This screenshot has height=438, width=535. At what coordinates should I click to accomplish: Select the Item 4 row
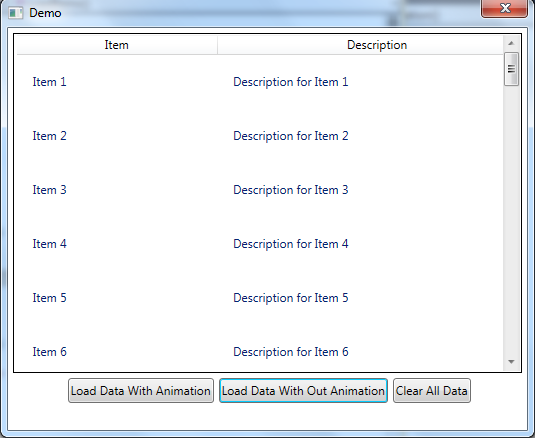click(x=260, y=244)
